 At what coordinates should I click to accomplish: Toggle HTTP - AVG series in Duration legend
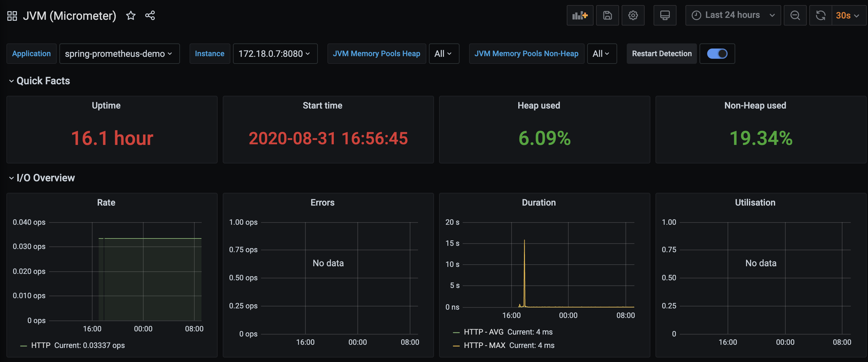coord(483,332)
